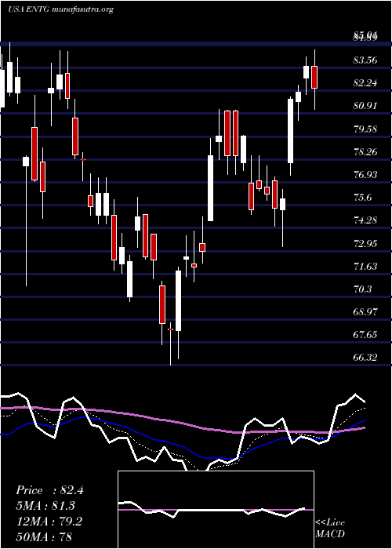Select the 66.32 lowest price label
Screen dimensions: 392x549
[x=366, y=358]
